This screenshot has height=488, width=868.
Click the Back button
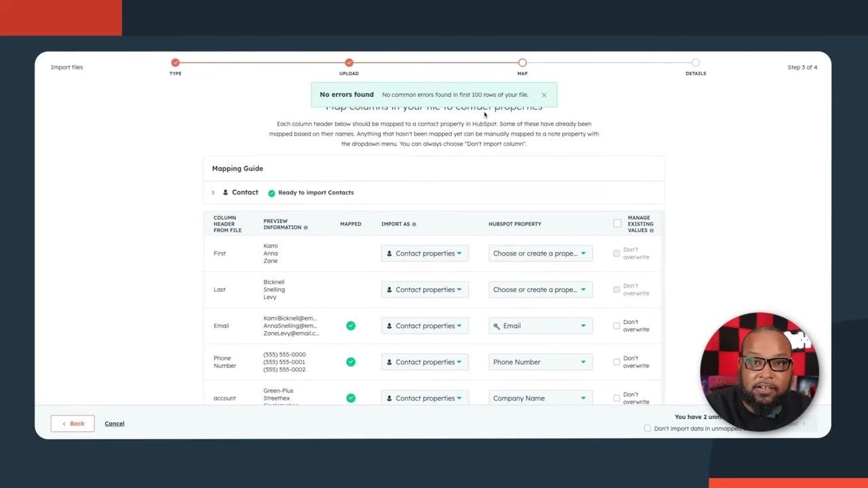[x=73, y=424]
